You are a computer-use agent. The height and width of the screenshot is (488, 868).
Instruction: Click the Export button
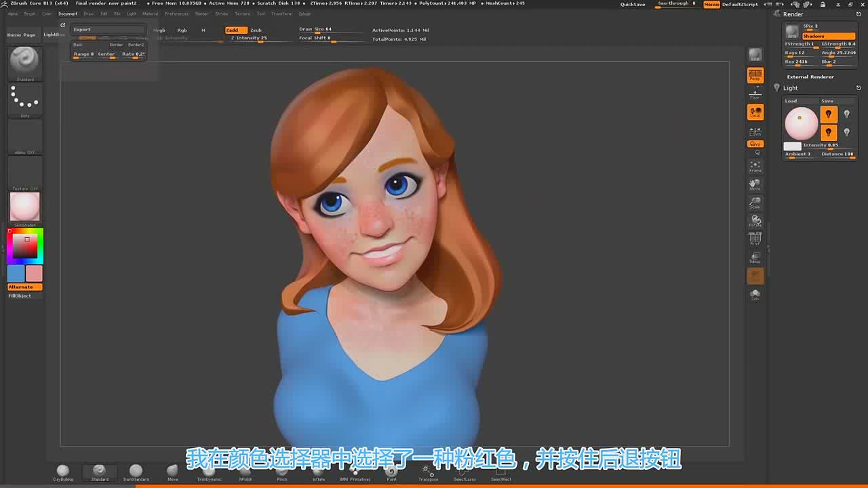click(108, 29)
